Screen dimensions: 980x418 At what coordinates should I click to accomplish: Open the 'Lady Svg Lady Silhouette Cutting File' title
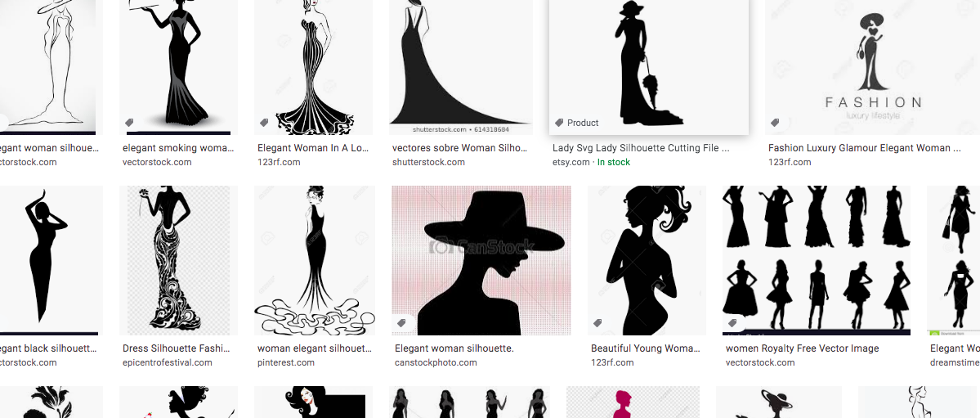(641, 148)
